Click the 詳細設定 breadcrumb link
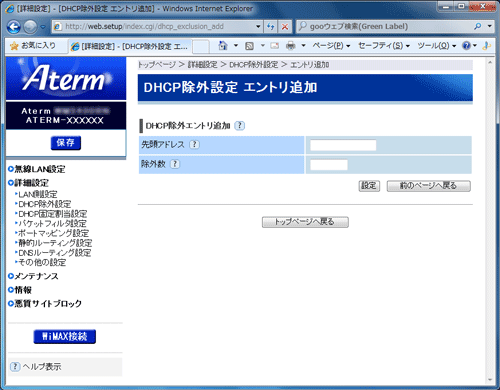 click(x=202, y=65)
